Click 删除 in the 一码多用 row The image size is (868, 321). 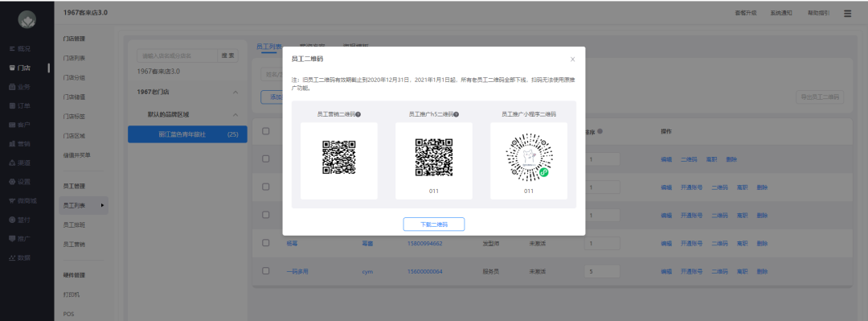[x=762, y=272]
